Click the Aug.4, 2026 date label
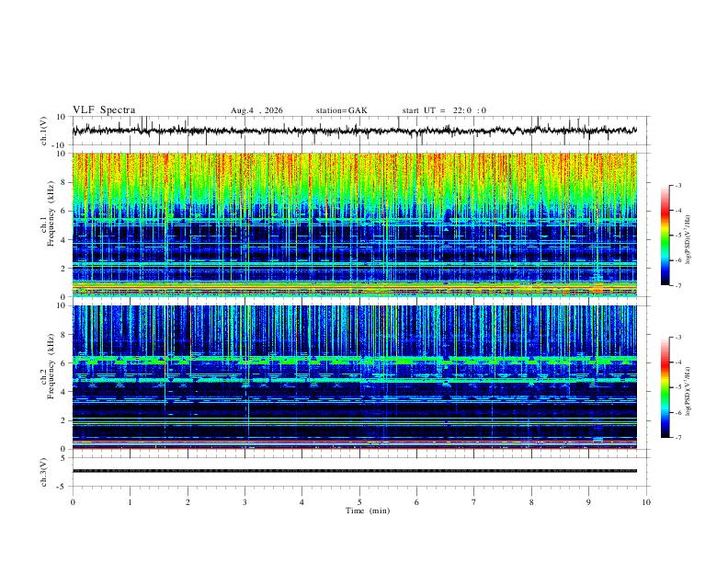 tap(256, 110)
